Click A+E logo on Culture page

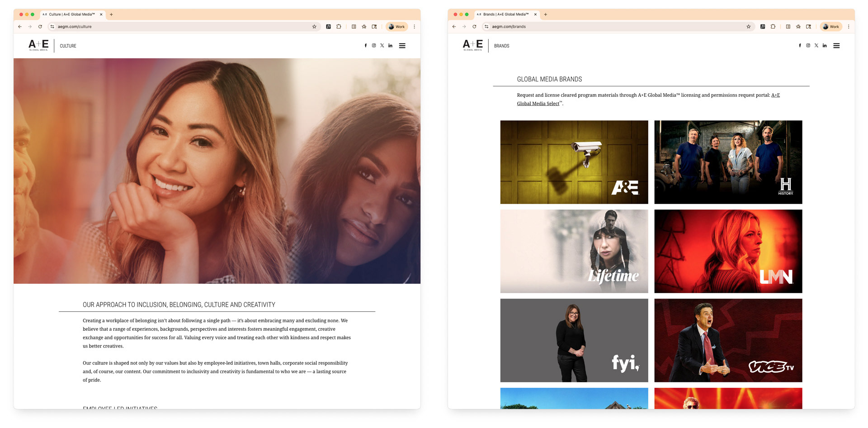(x=38, y=45)
